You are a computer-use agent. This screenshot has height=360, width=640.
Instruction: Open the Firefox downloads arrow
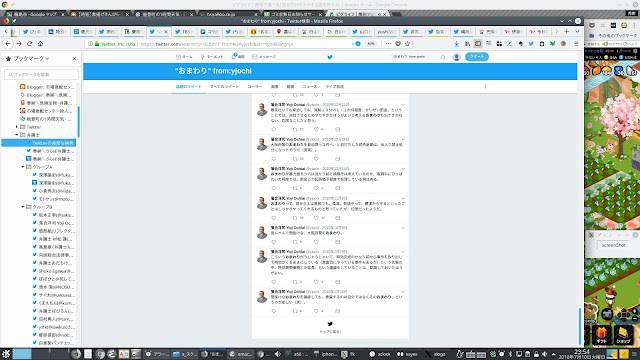coord(456,44)
